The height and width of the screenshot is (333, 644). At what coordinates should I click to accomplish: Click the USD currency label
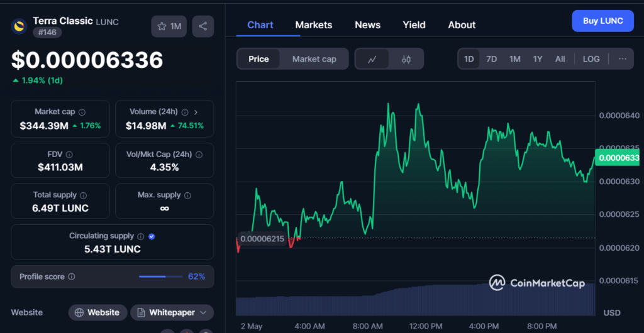tap(612, 313)
